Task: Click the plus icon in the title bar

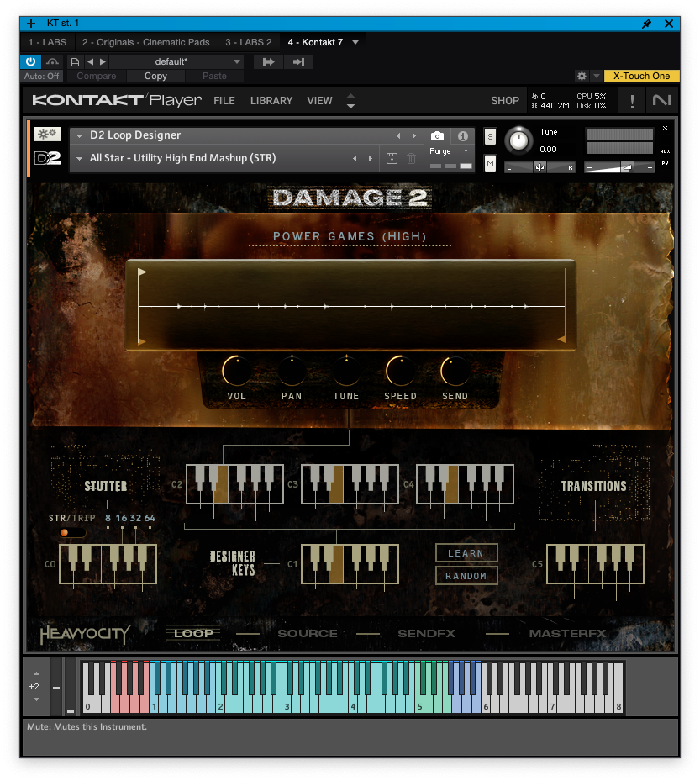Action: click(x=31, y=24)
